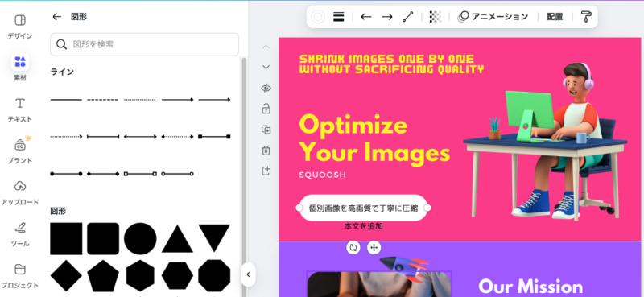Open the プロジェクト sidebar tab
Viewport: 644px width, 297px height.
click(19, 275)
